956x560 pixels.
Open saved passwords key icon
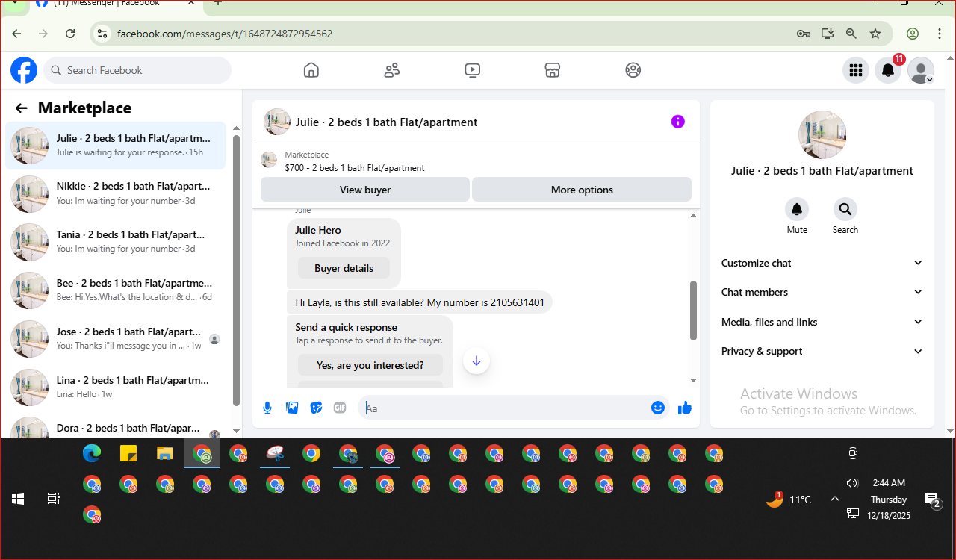(x=804, y=34)
